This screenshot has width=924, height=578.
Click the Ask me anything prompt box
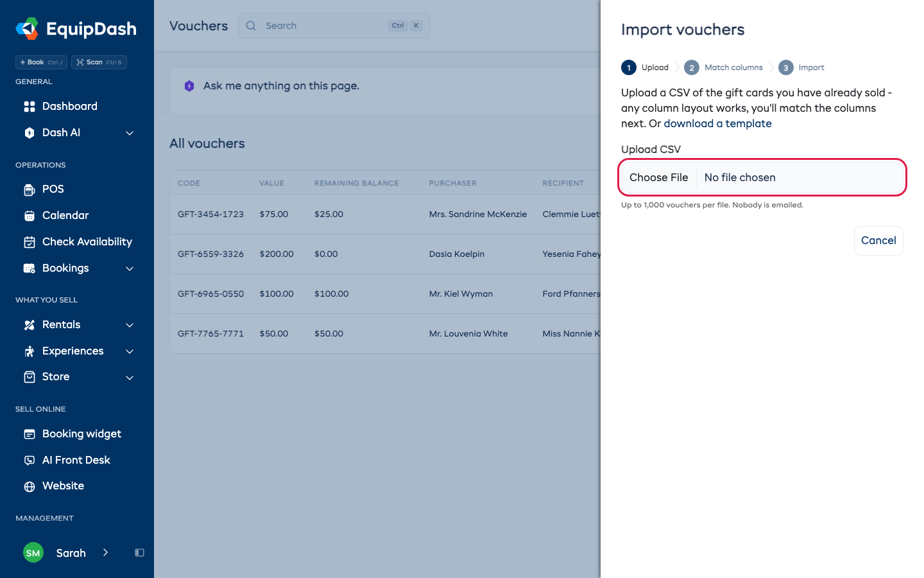(x=385, y=91)
